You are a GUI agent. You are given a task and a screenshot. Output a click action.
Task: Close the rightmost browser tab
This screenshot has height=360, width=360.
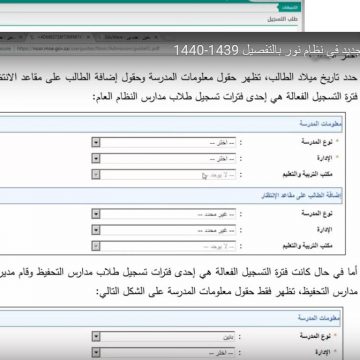(x=156, y=36)
